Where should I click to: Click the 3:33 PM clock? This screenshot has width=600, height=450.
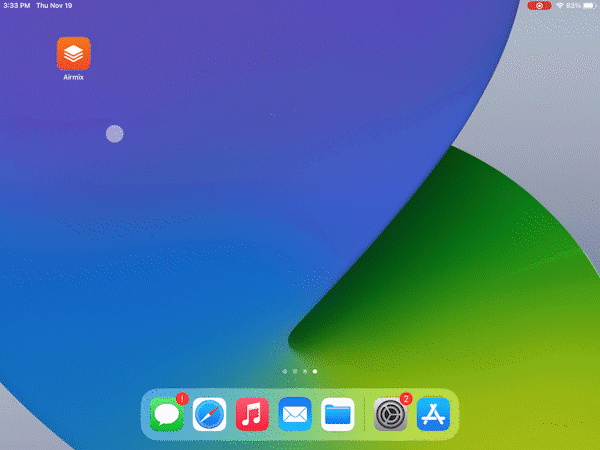(15, 5)
